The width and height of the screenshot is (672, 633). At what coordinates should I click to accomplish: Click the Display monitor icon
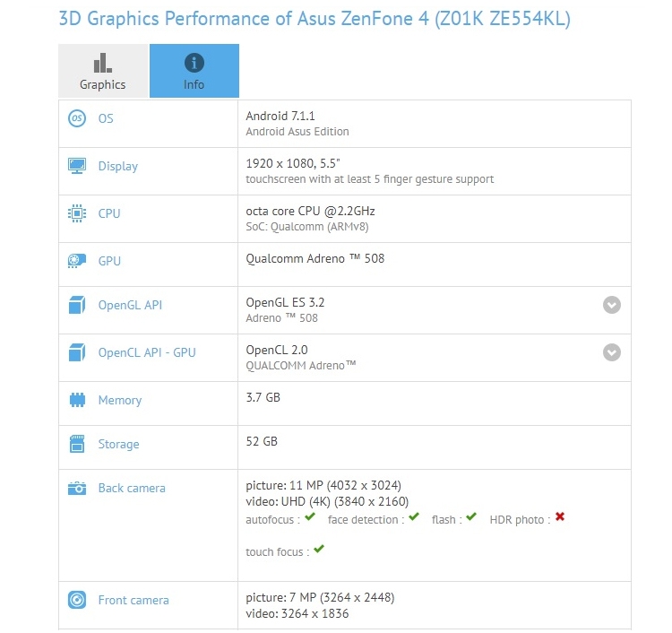(77, 166)
